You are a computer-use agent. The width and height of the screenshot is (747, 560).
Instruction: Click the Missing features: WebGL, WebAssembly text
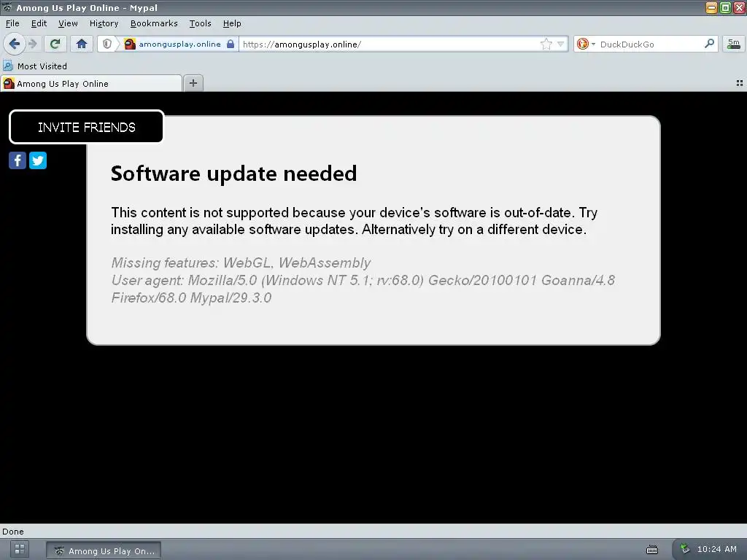(241, 262)
